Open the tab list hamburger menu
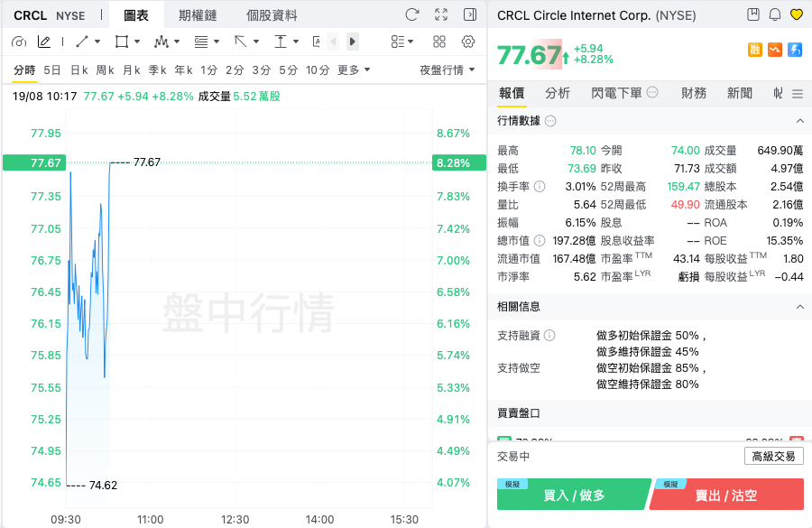 coord(798,94)
